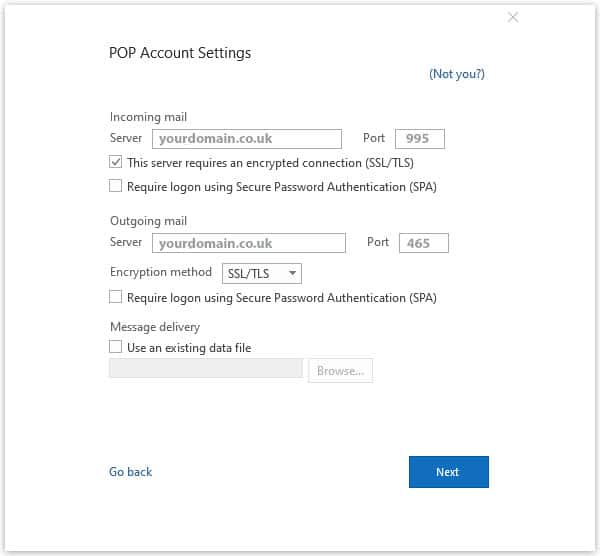The width and height of the screenshot is (600, 556).
Task: Click the Incoming mail Port field showing 995
Action: (x=420, y=139)
